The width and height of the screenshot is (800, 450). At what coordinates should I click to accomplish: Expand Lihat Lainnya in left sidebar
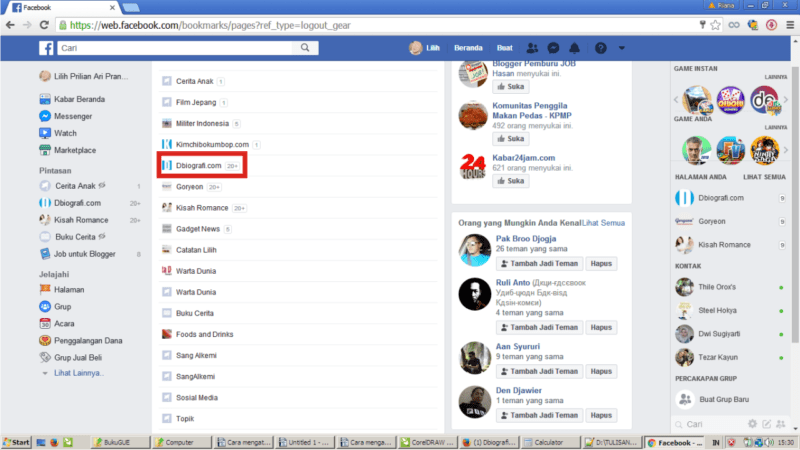[x=79, y=373]
